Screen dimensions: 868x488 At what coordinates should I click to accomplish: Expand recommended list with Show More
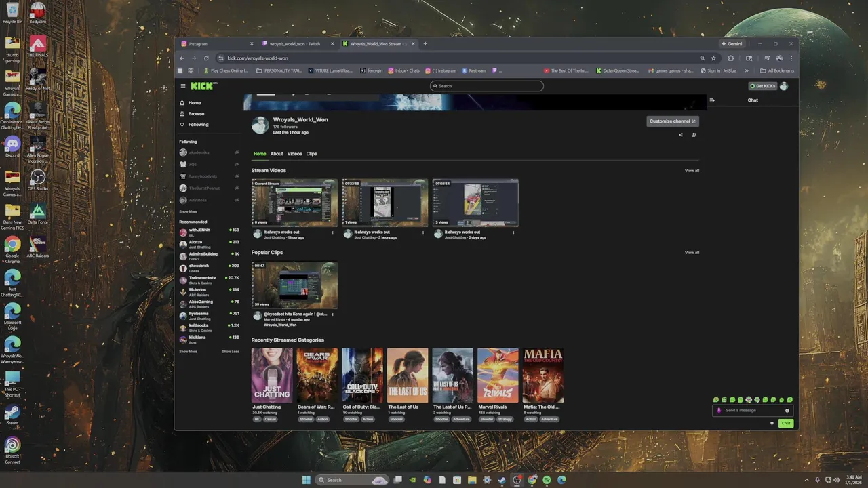click(x=188, y=352)
